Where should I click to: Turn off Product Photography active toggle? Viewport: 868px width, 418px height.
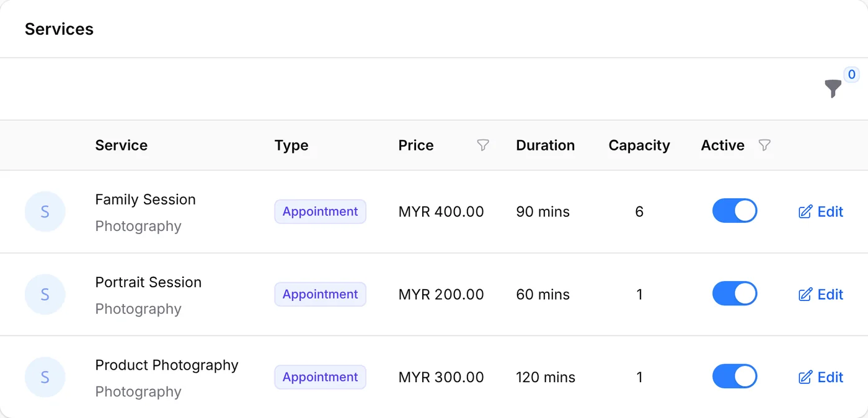pos(735,377)
